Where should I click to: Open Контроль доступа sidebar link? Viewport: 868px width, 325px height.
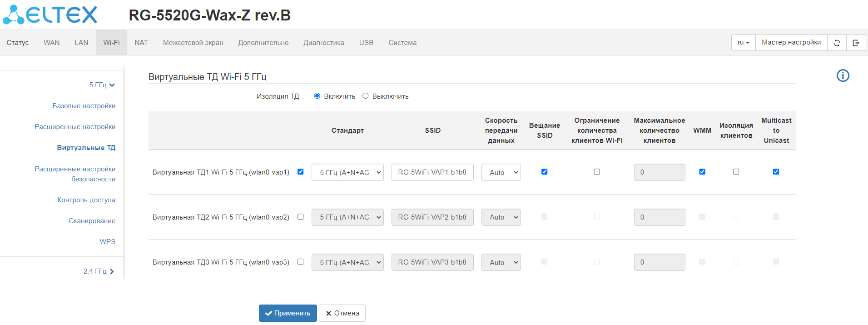(86, 200)
